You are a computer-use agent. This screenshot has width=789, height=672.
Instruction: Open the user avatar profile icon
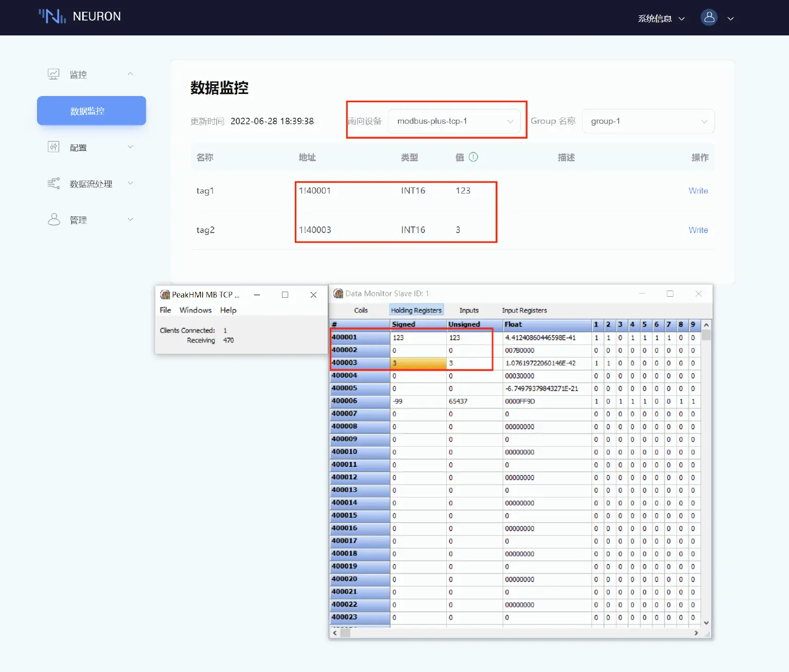(x=709, y=17)
